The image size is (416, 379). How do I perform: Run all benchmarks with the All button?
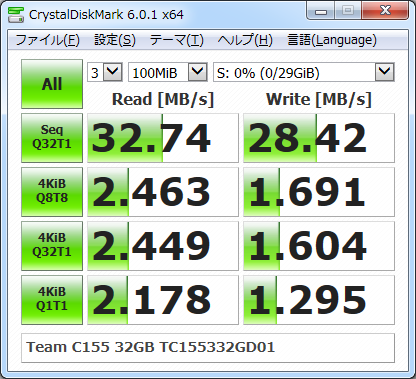(x=52, y=84)
